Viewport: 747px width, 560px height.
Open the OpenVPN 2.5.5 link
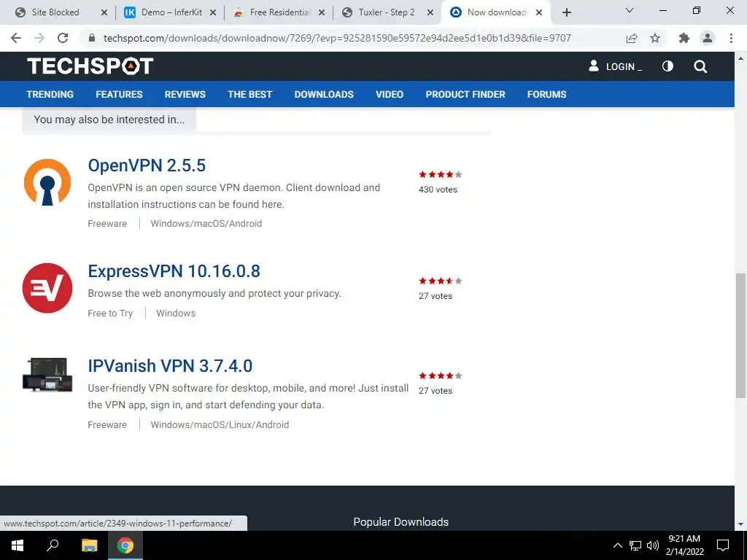coord(147,166)
